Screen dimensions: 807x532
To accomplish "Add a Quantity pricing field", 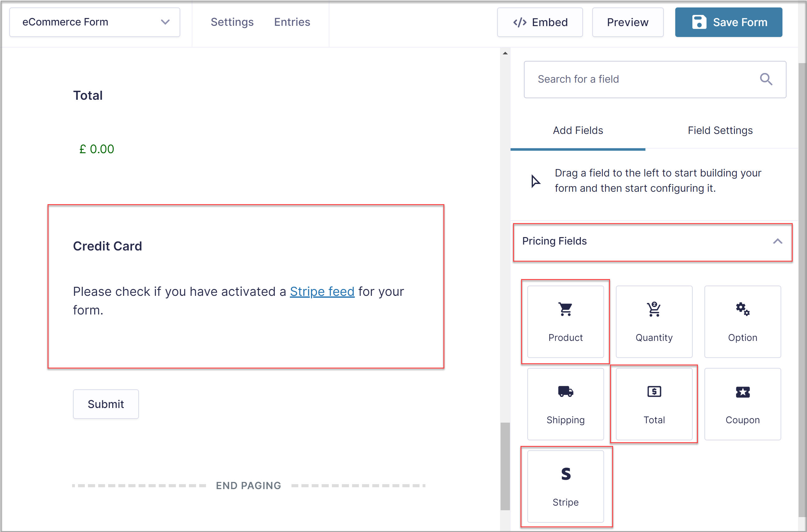I will pos(654,321).
